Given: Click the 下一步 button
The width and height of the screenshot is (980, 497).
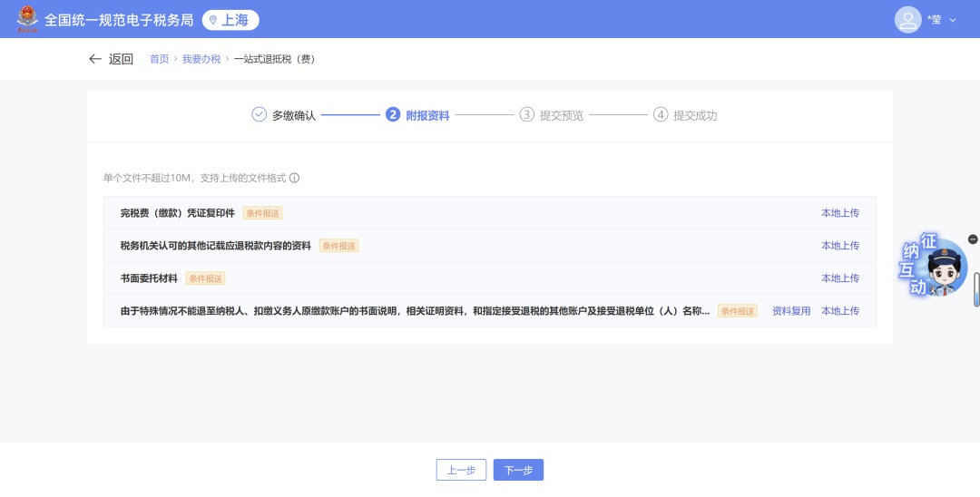Looking at the screenshot, I should coord(518,470).
